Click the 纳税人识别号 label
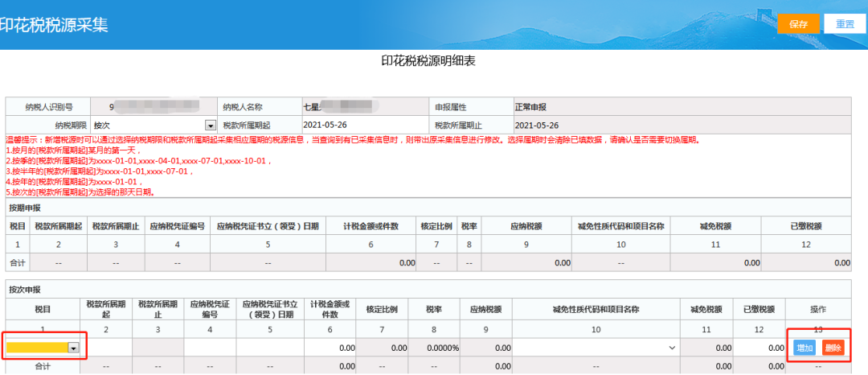 pyautogui.click(x=49, y=107)
